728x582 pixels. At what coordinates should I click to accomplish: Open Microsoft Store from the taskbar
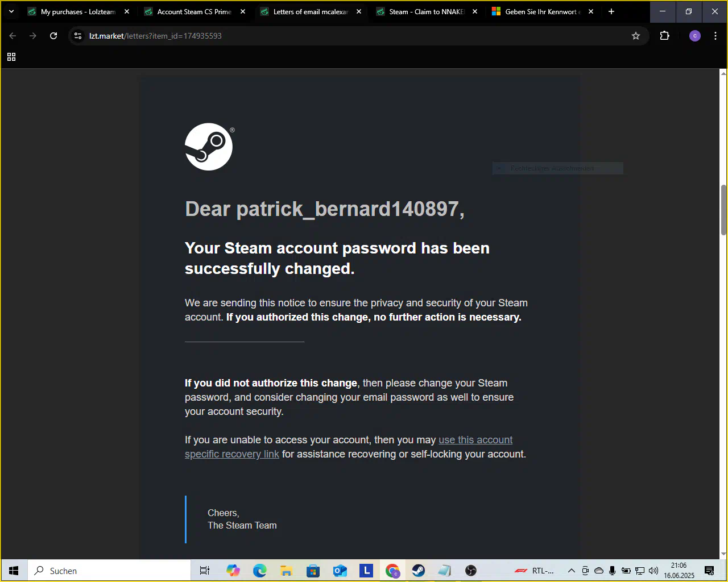[x=313, y=571]
